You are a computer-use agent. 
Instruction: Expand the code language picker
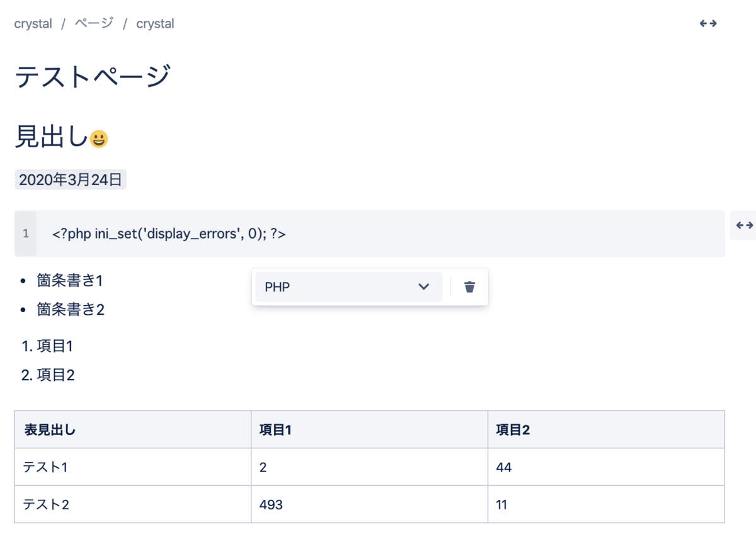coord(346,286)
